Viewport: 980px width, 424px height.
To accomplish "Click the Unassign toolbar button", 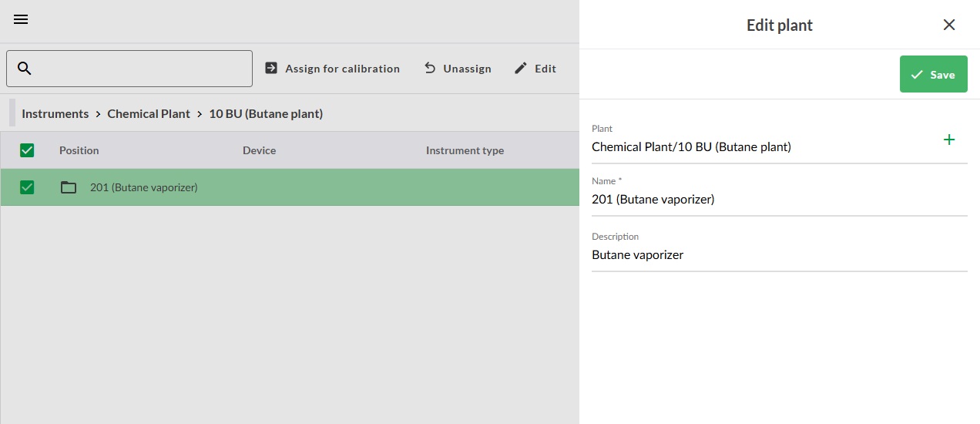I will coord(458,69).
